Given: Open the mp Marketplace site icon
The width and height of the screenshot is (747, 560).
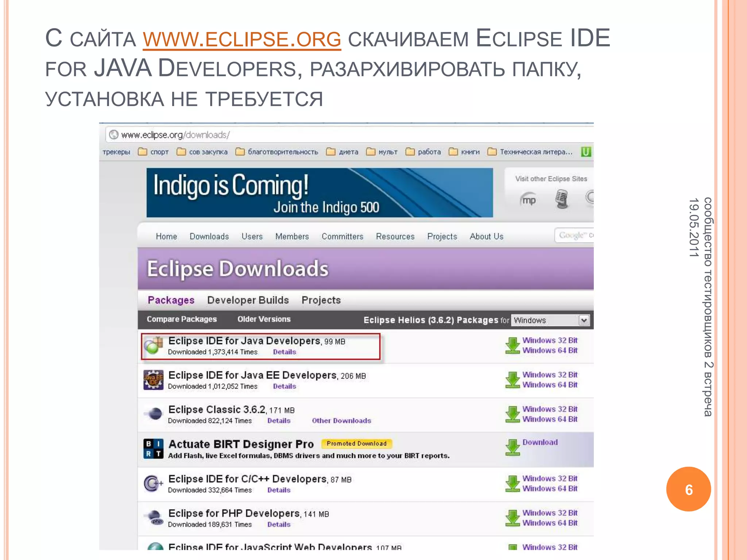Looking at the screenshot, I should pyautogui.click(x=528, y=200).
